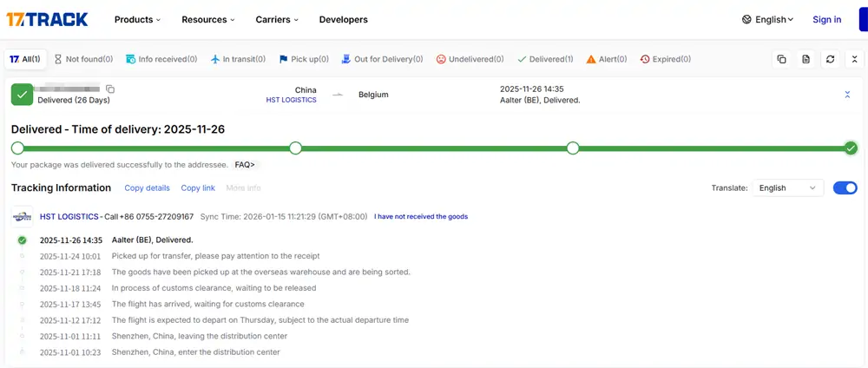The image size is (868, 368).
Task: Click the globe language icon
Action: tap(747, 19)
